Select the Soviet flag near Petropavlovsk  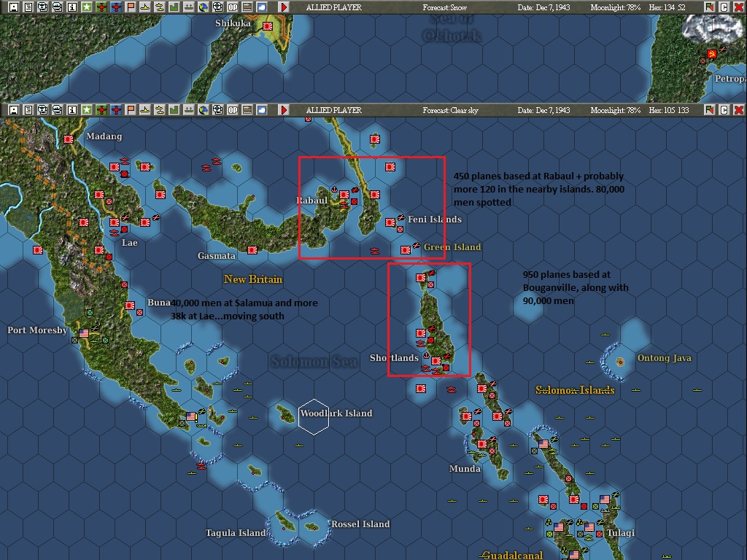[712, 54]
